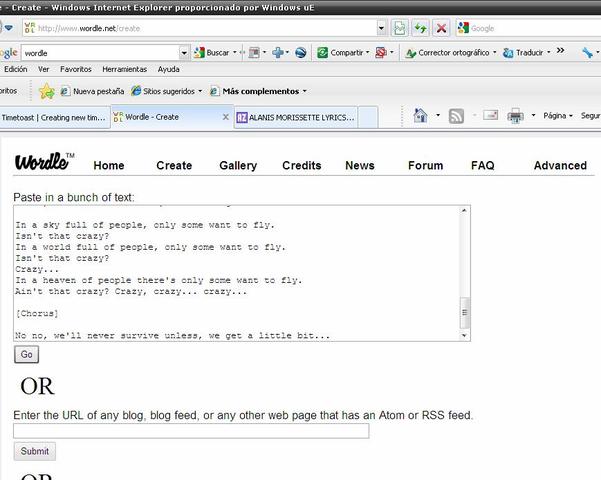Image resolution: width=601 pixels, height=480 pixels.
Task: Go to Wordle Home page link
Action: point(109,165)
